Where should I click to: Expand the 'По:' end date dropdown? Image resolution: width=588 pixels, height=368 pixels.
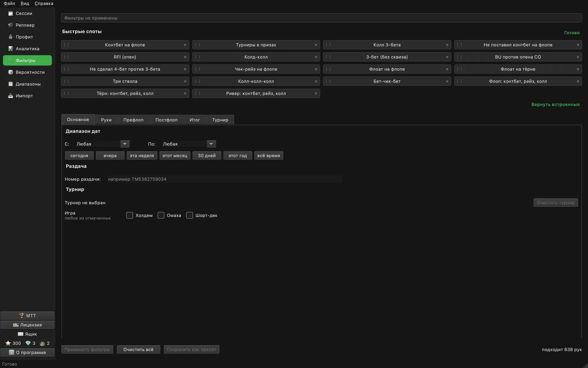coord(211,144)
